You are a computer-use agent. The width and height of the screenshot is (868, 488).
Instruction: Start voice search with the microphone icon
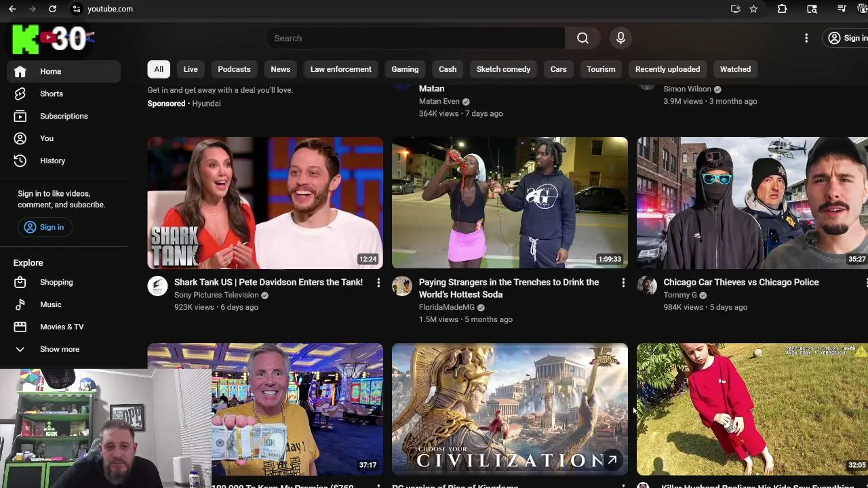(620, 38)
